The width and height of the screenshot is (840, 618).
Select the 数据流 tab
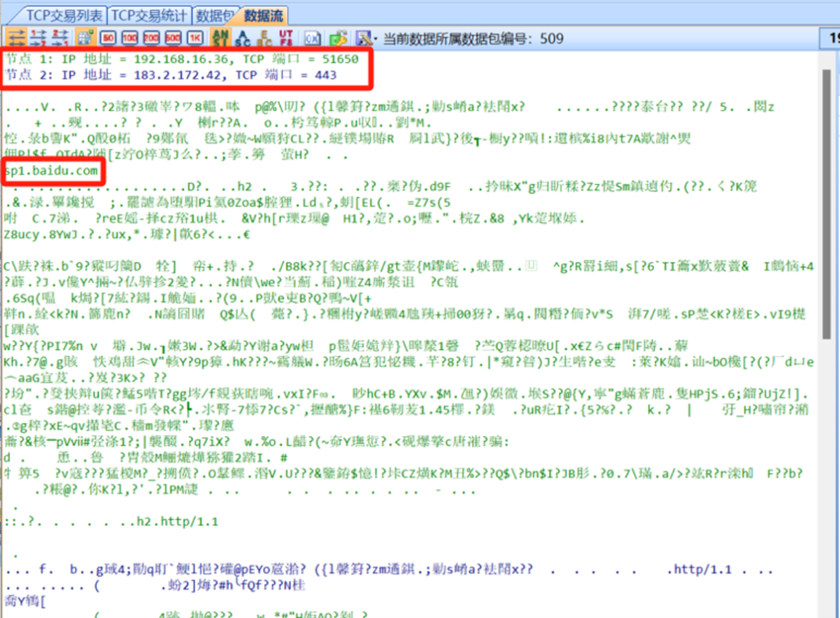coord(263,15)
